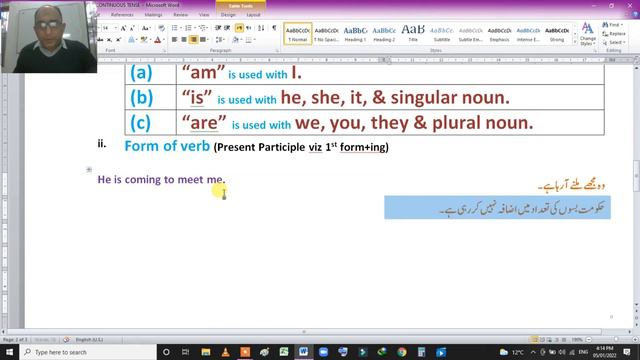The height and width of the screenshot is (360, 640).
Task: Open the Borders dropdown arrow
Action: (x=254, y=40)
